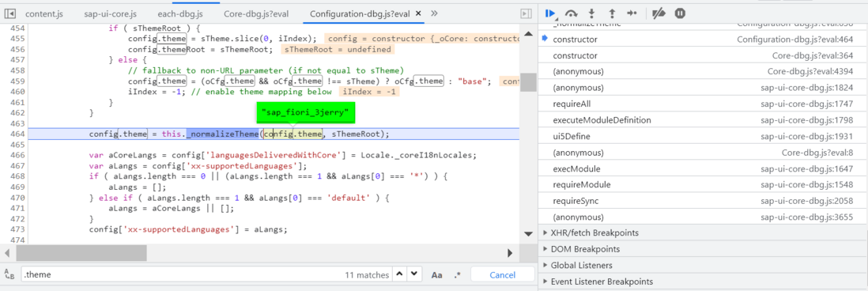Click aCoreLangs variable on line 466
The image size is (868, 291).
tap(131, 155)
